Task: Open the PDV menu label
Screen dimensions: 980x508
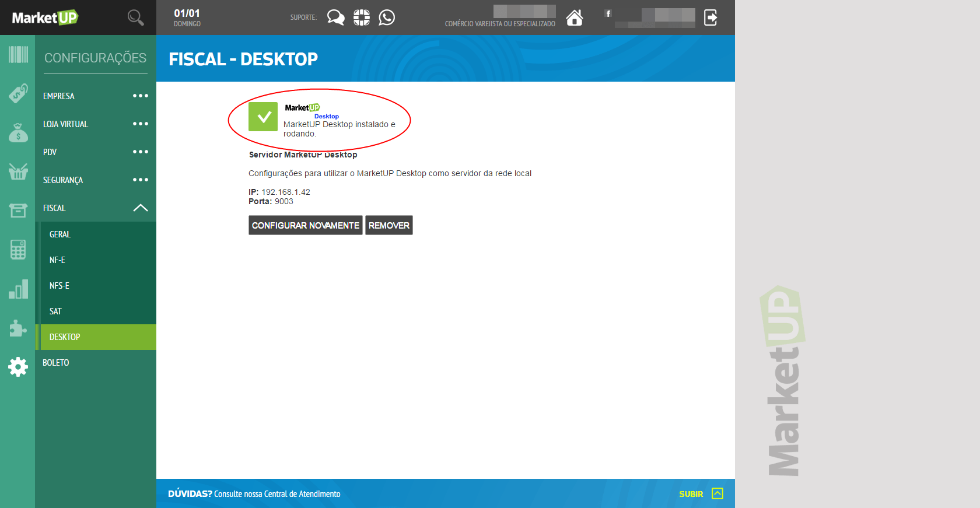Action: [x=50, y=152]
